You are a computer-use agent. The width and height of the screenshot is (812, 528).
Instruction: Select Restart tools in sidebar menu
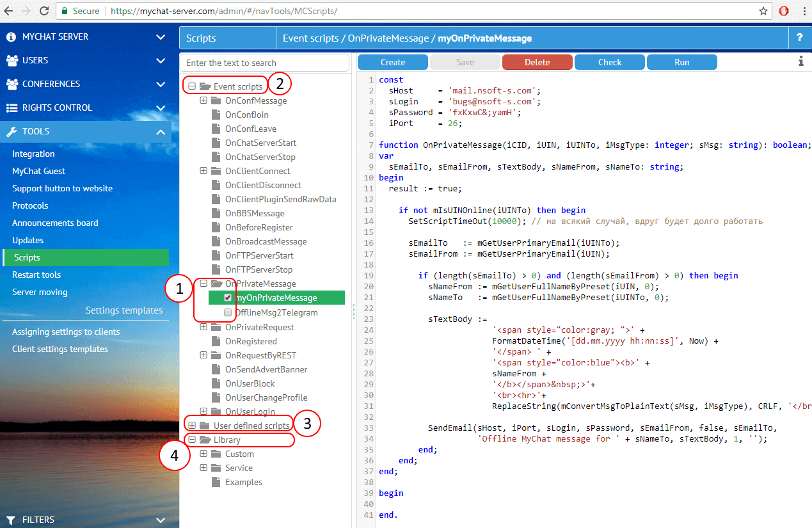[36, 275]
